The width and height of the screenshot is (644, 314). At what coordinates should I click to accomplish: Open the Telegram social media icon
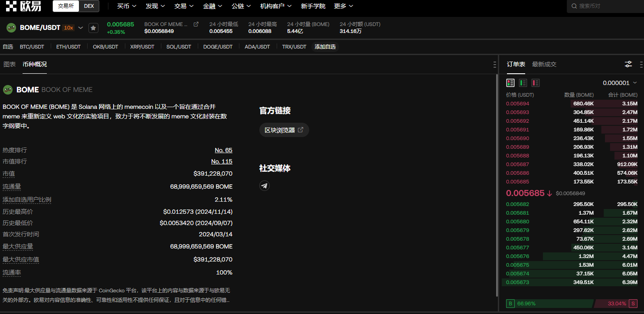coord(265,186)
